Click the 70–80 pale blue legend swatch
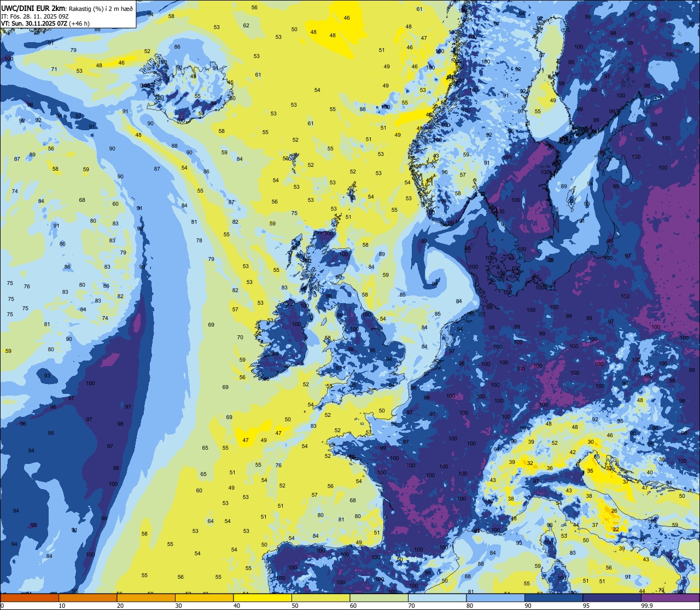 point(437,597)
